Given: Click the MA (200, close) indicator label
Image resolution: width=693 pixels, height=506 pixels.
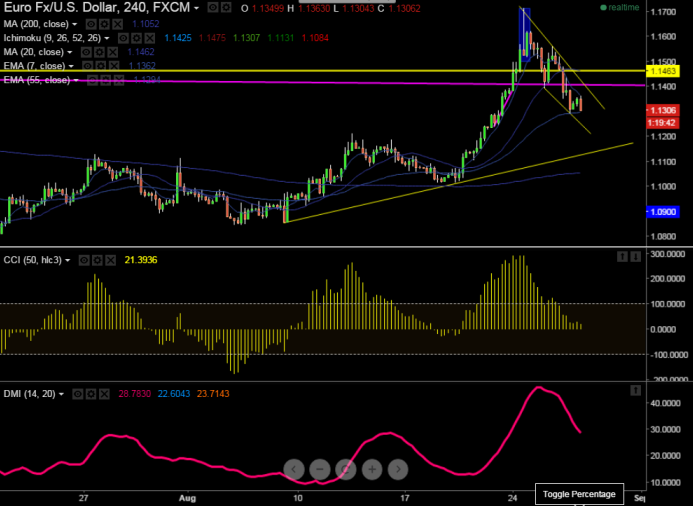Looking at the screenshot, I should tap(36, 24).
